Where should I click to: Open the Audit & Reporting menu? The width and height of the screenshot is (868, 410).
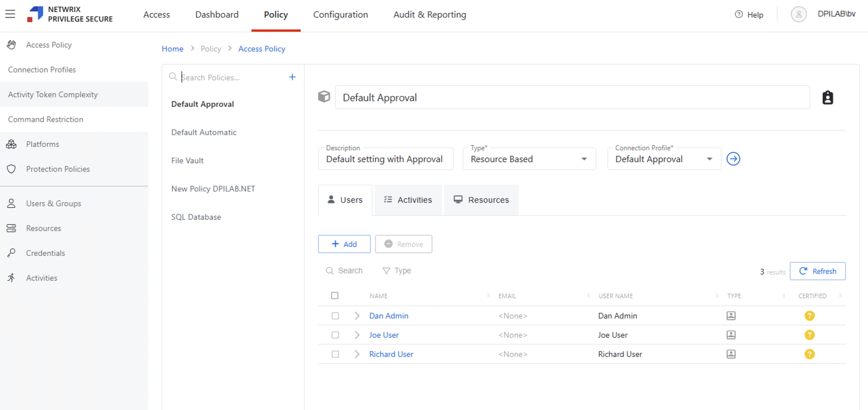point(429,14)
